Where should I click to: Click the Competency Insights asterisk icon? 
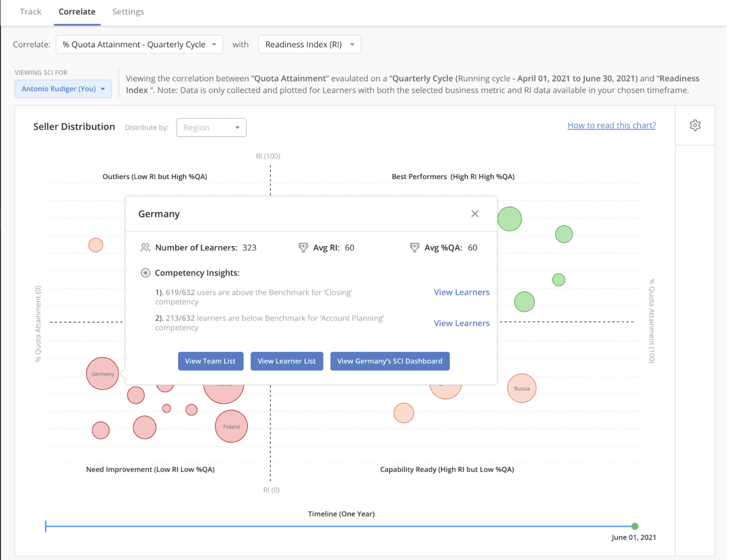145,272
